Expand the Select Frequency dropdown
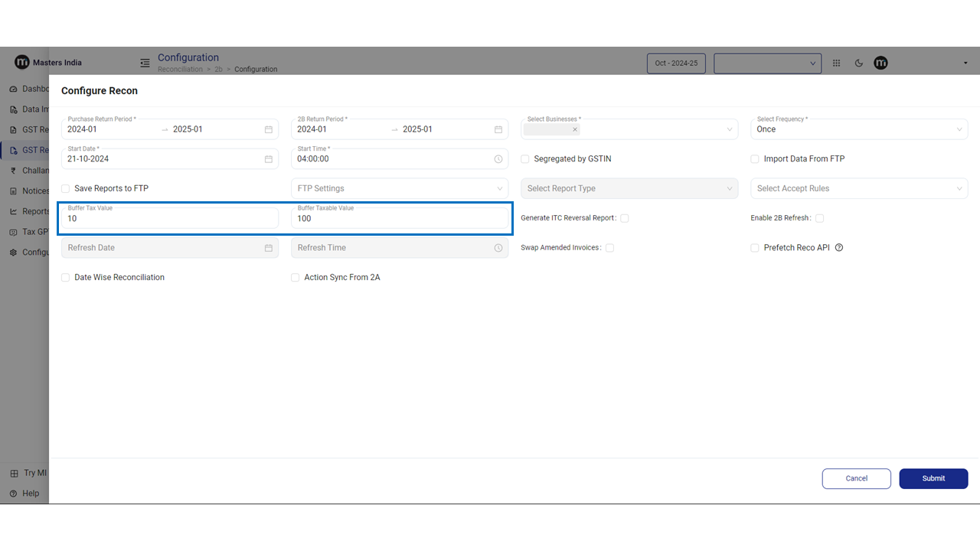Viewport: 980px width, 551px height. [x=858, y=129]
